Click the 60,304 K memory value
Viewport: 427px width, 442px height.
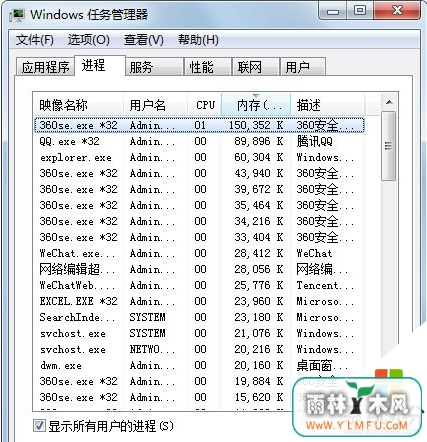(259, 157)
